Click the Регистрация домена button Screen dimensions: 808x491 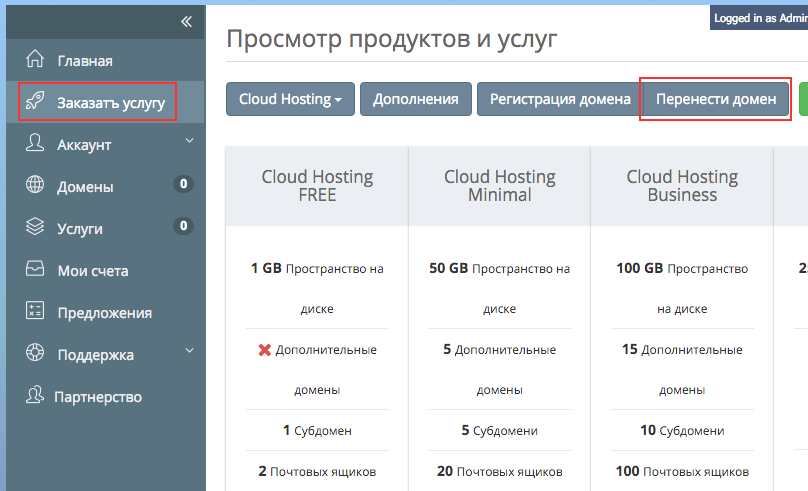click(559, 99)
